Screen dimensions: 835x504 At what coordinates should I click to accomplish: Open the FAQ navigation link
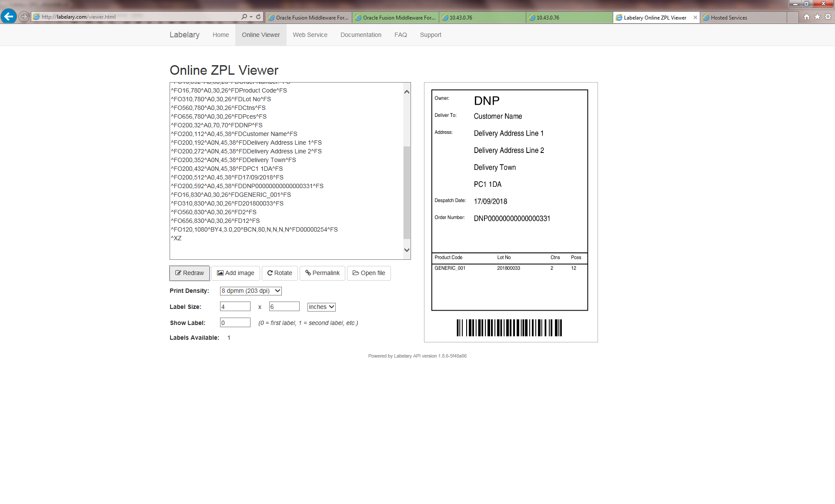click(401, 35)
